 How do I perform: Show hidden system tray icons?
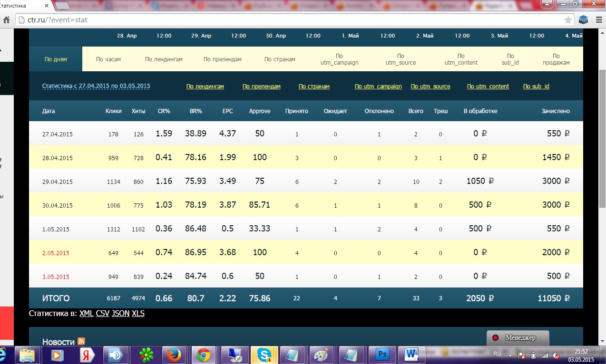(x=510, y=355)
